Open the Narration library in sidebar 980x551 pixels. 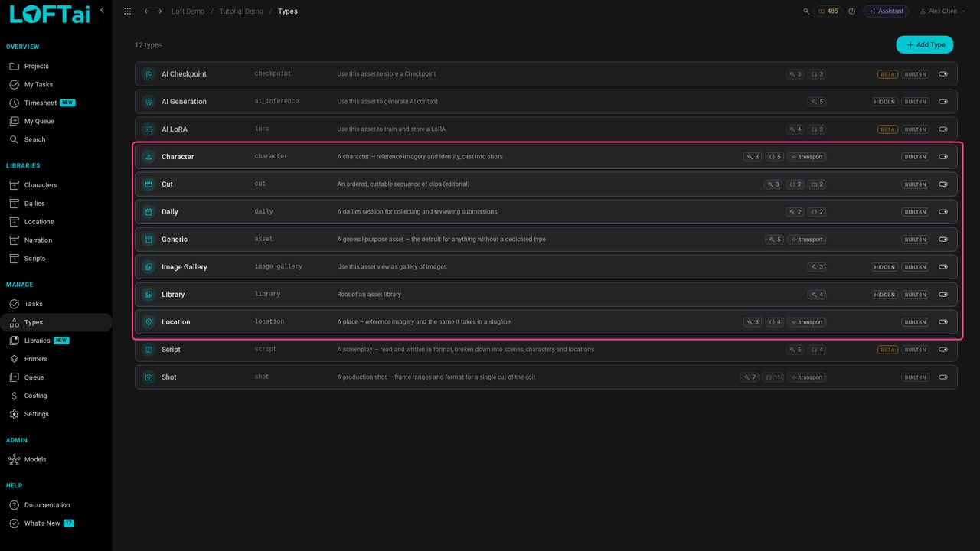[x=56, y=240]
